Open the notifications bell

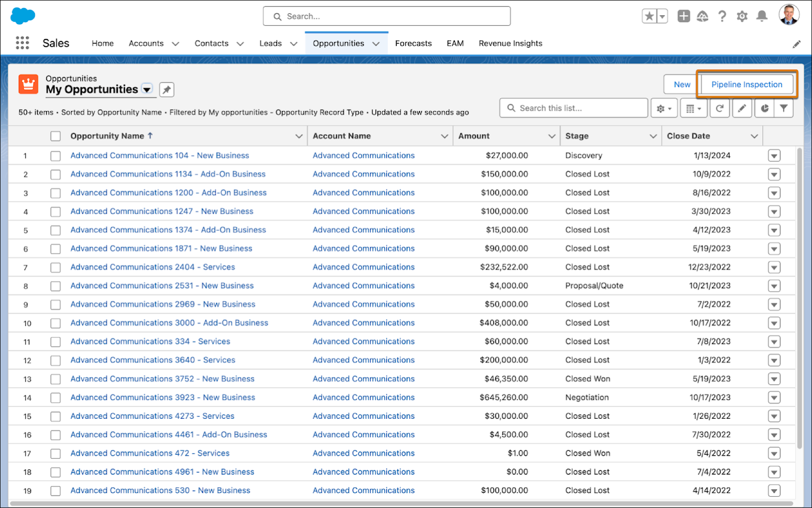[x=762, y=16]
